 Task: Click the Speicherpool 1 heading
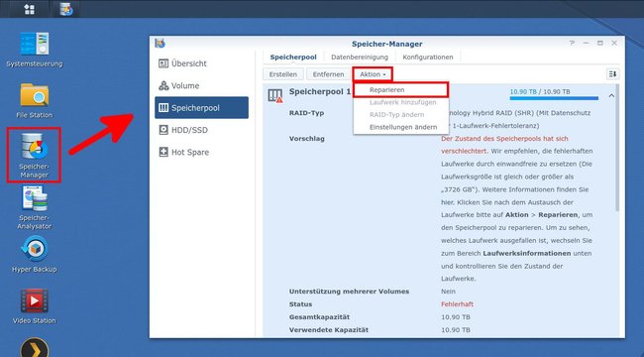tap(320, 91)
